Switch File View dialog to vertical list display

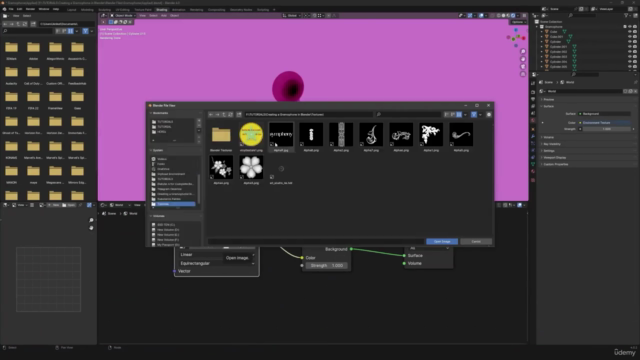[x=447, y=115]
